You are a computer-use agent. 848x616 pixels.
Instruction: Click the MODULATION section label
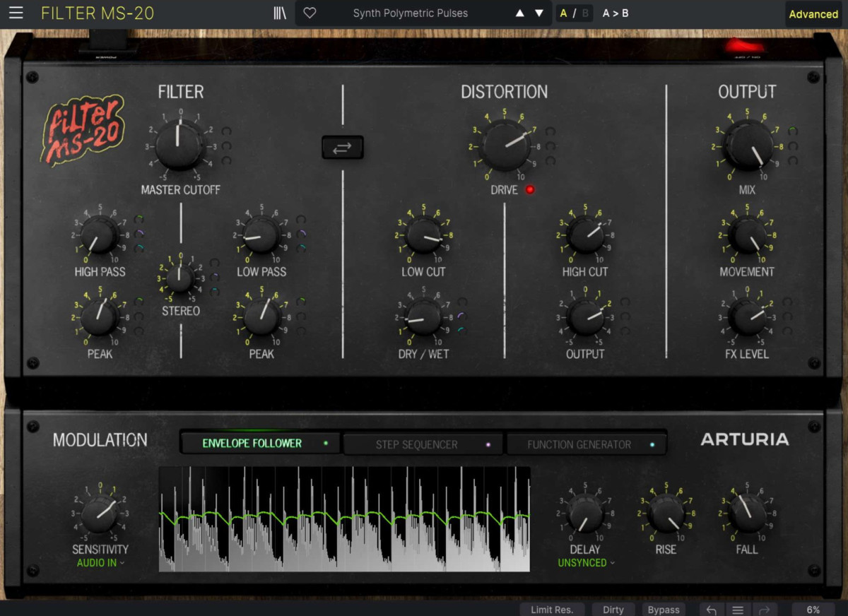pyautogui.click(x=100, y=439)
